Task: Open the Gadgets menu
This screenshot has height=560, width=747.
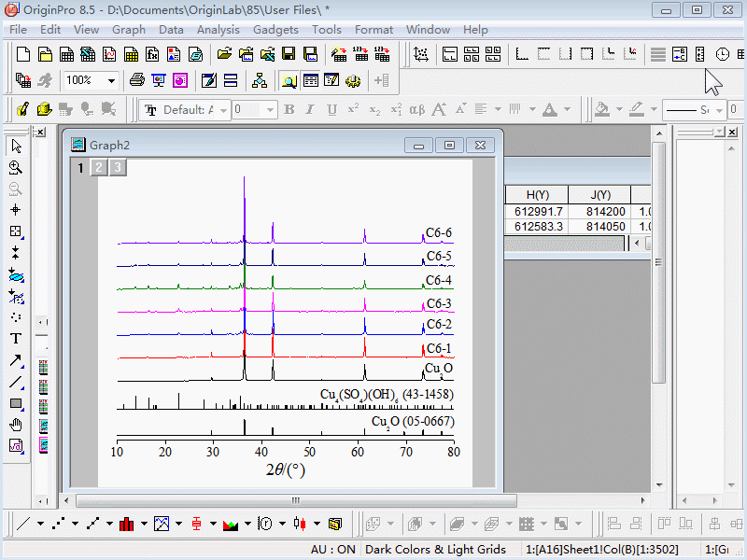Action: [x=275, y=30]
